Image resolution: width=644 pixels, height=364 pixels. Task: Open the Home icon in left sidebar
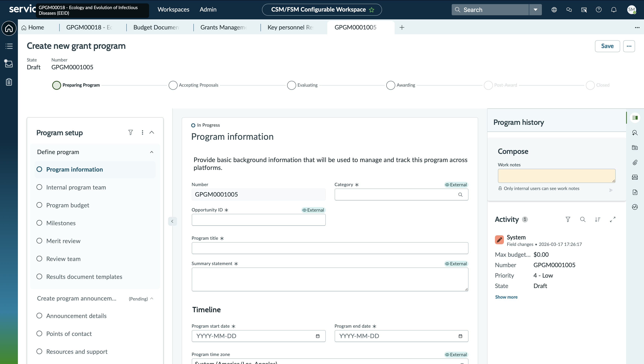(9, 28)
